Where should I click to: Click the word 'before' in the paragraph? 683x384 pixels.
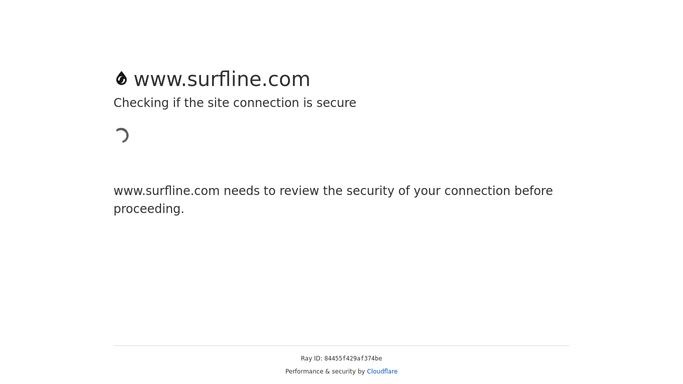[534, 191]
